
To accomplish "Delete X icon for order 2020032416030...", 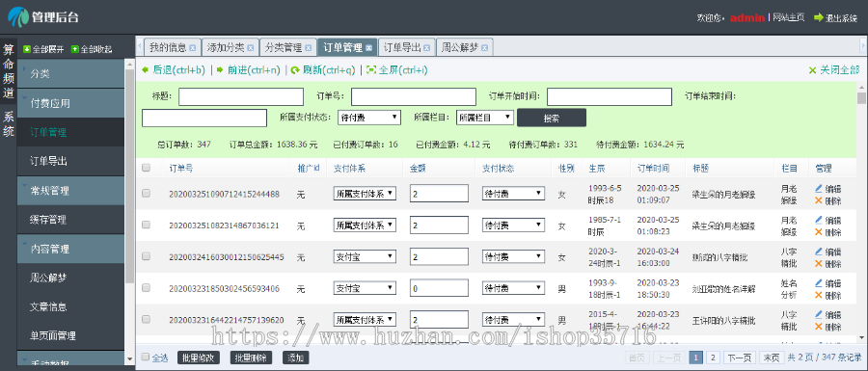I will [819, 263].
